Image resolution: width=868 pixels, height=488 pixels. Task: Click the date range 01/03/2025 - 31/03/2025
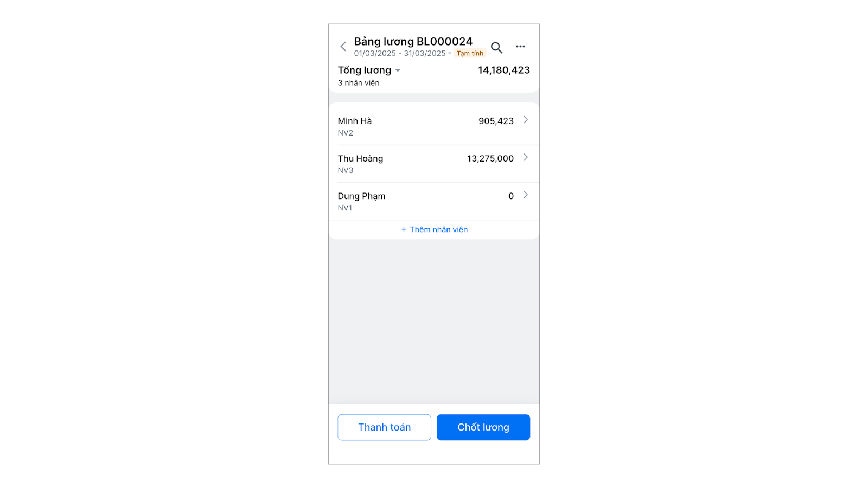[x=400, y=53]
